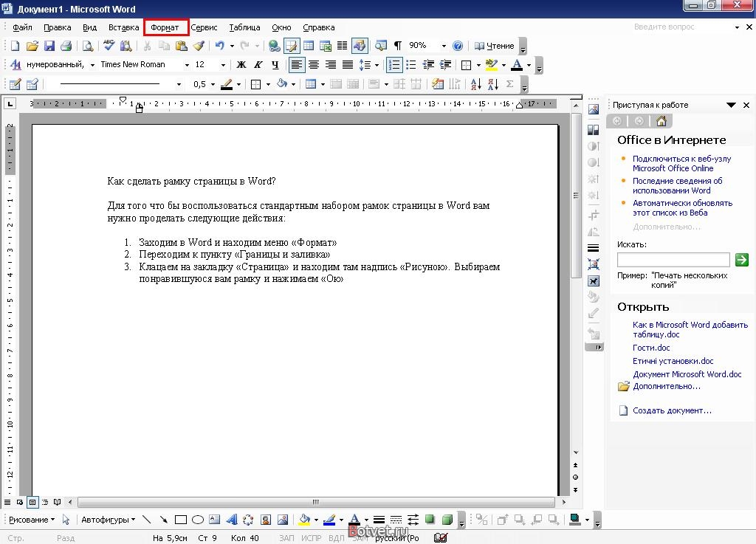
Task: Open line style dropdown in tables toolbar
Action: (x=179, y=84)
